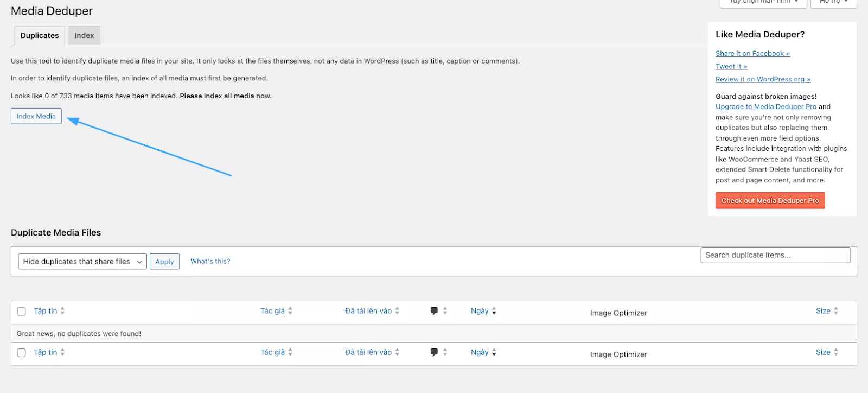This screenshot has height=393, width=868.
Task: Open 'Hide duplicates that share files' dropdown
Action: tap(82, 262)
